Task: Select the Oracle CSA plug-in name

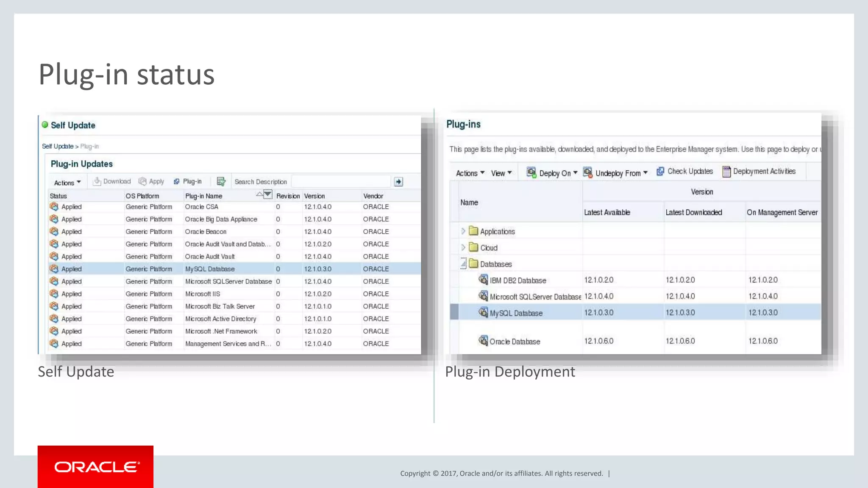Action: (202, 207)
